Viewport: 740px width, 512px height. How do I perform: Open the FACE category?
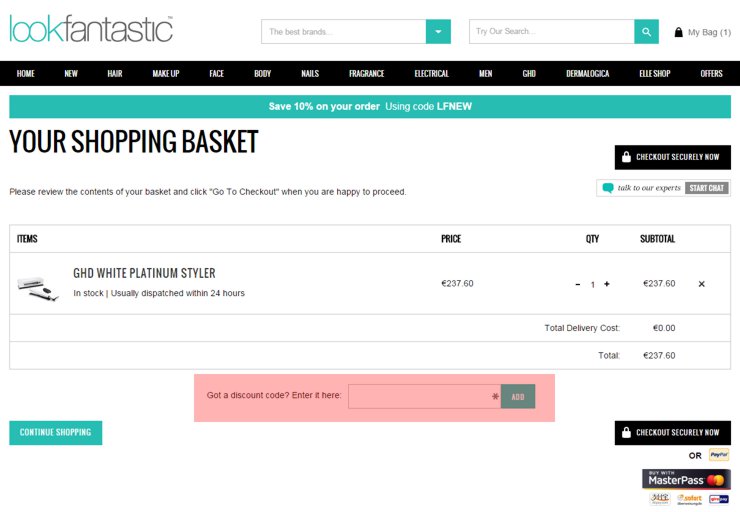point(217,74)
